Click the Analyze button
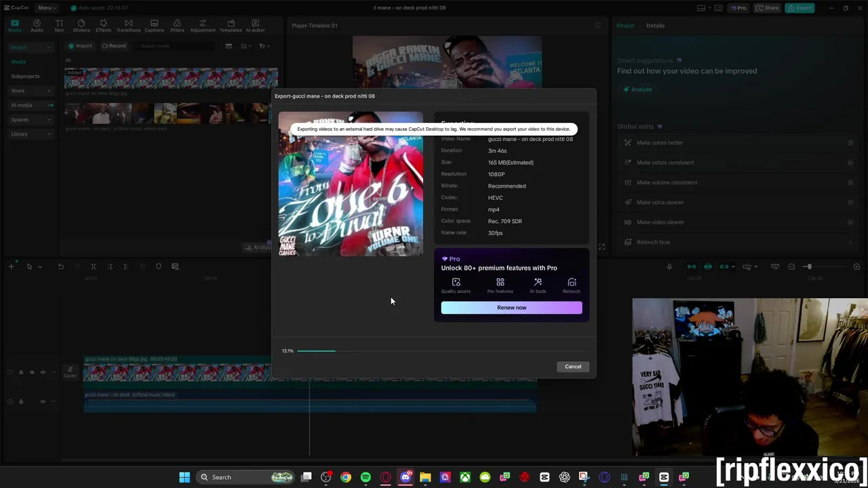 tap(637, 89)
